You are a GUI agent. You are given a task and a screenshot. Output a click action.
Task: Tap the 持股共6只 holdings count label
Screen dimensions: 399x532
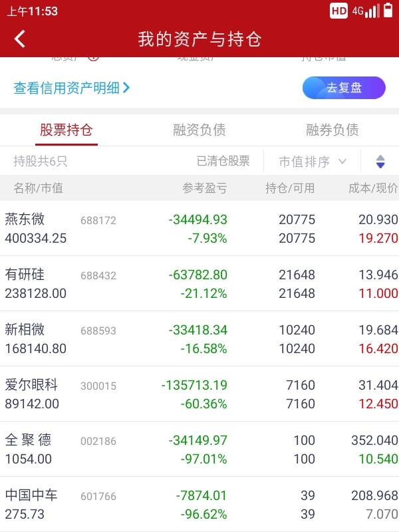pos(41,161)
